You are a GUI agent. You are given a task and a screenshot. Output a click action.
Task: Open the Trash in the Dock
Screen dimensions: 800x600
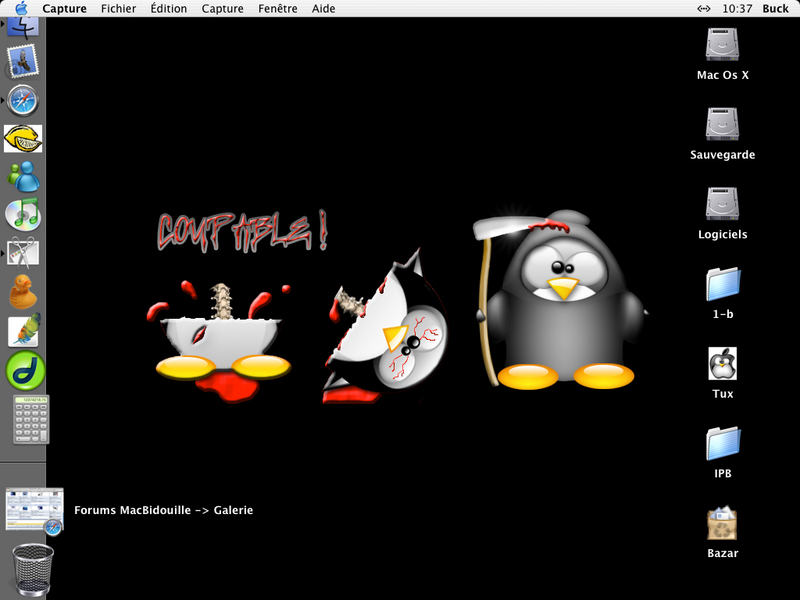click(x=33, y=569)
